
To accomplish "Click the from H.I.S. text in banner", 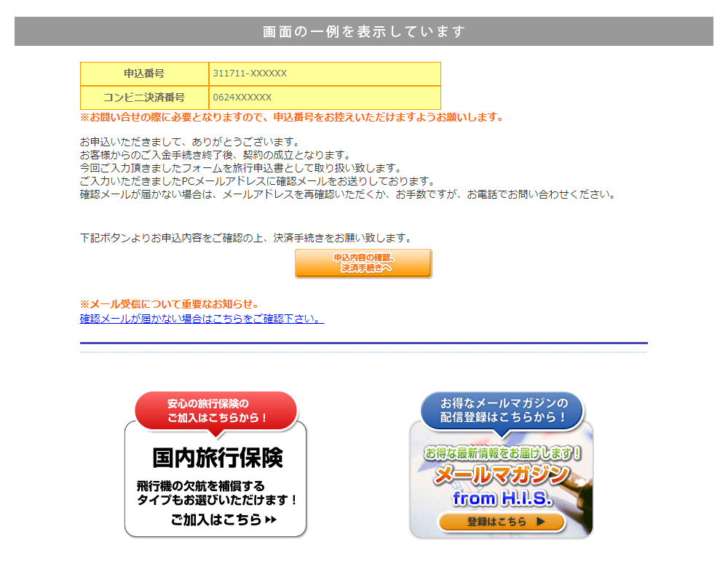I will 502,498.
